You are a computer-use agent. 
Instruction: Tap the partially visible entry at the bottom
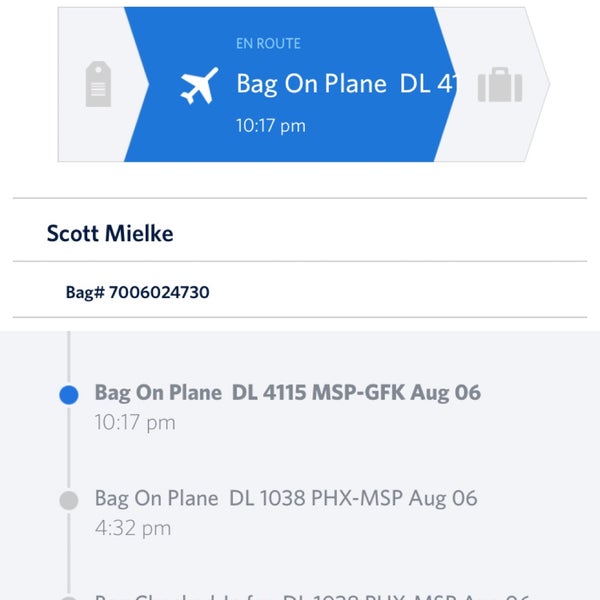310,595
